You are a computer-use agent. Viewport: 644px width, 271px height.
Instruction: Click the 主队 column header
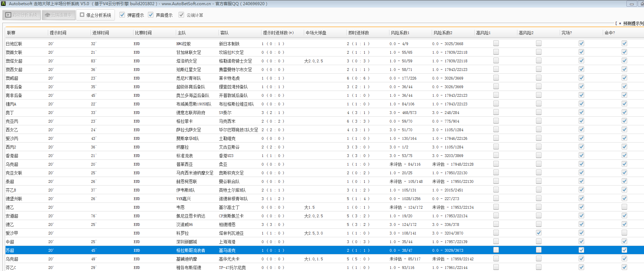pyautogui.click(x=182, y=33)
